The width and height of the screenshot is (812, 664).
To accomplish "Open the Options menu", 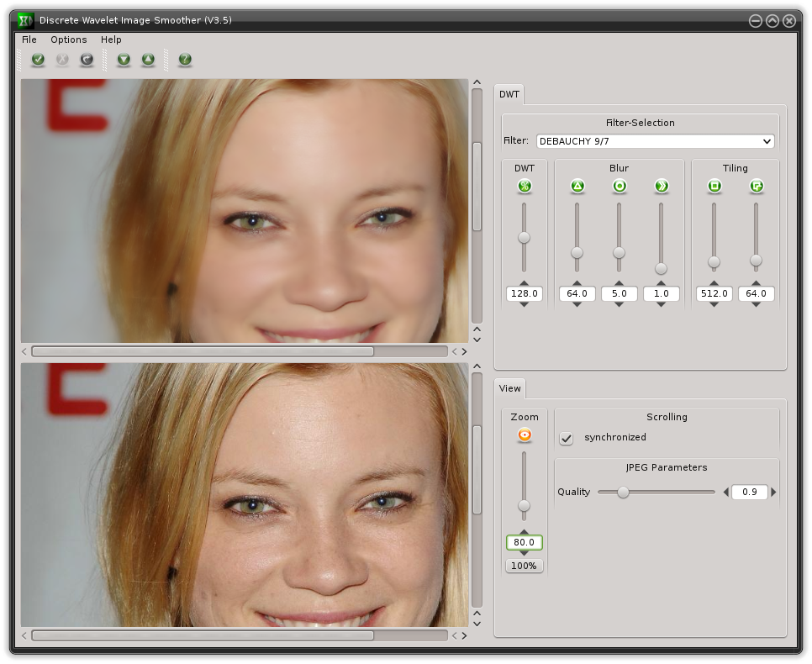I will pos(68,40).
